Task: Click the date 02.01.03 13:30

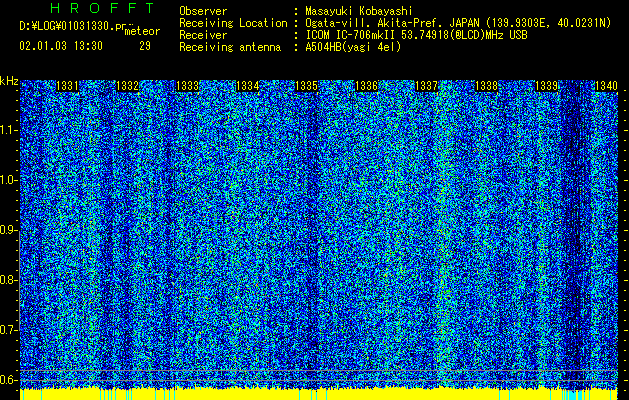Action: click(61, 46)
